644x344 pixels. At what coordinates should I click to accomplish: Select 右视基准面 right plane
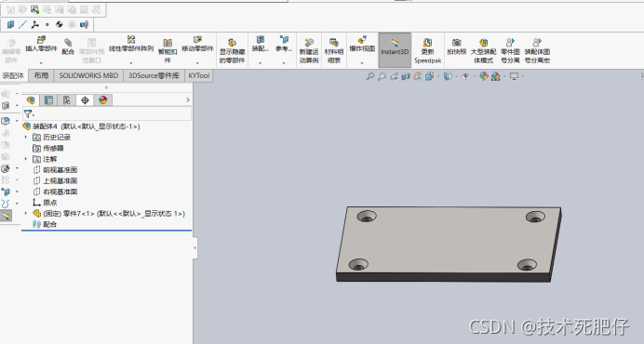point(55,192)
